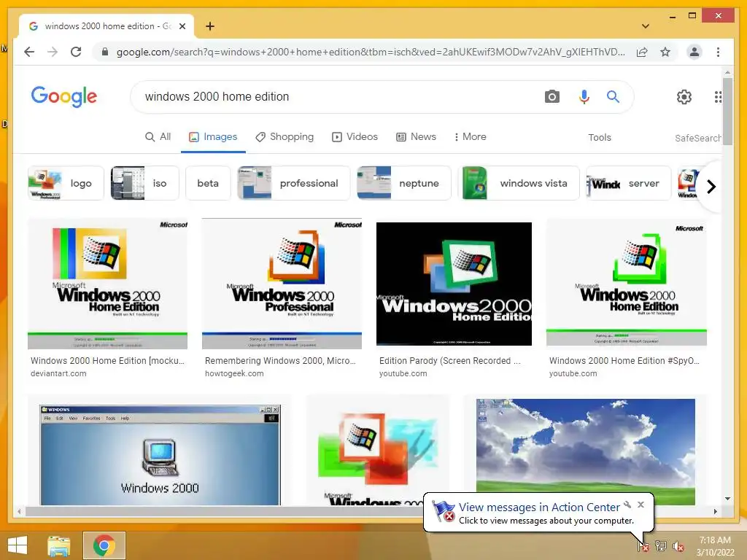Filter images by the server chip

point(628,183)
